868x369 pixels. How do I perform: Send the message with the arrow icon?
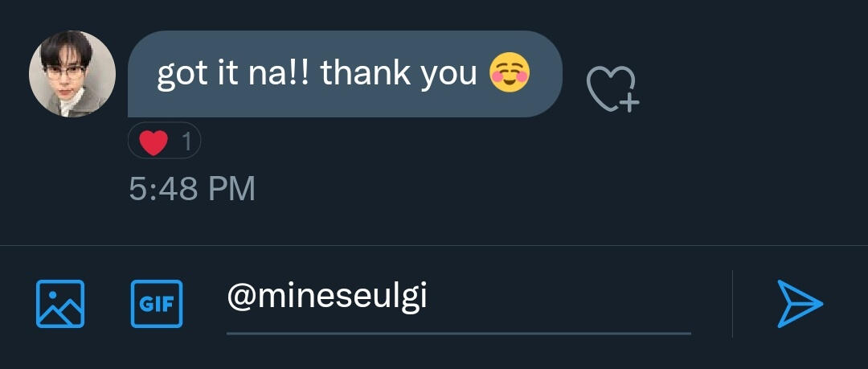(800, 304)
